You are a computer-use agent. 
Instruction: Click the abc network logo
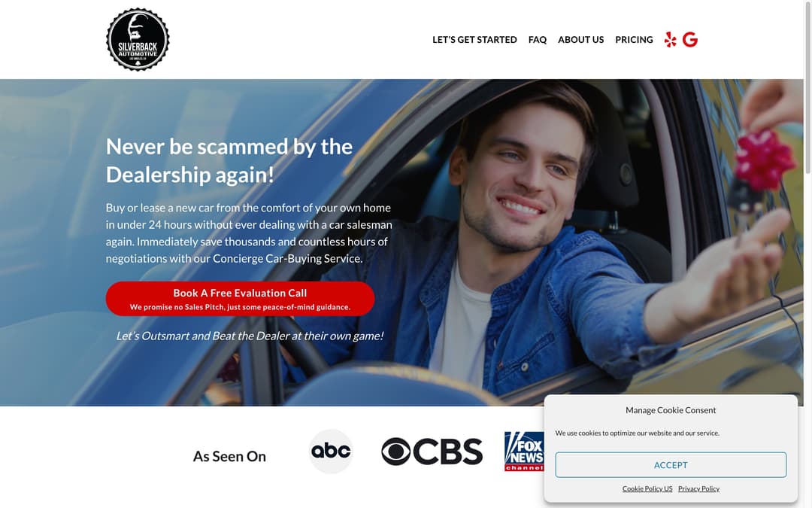click(x=331, y=451)
